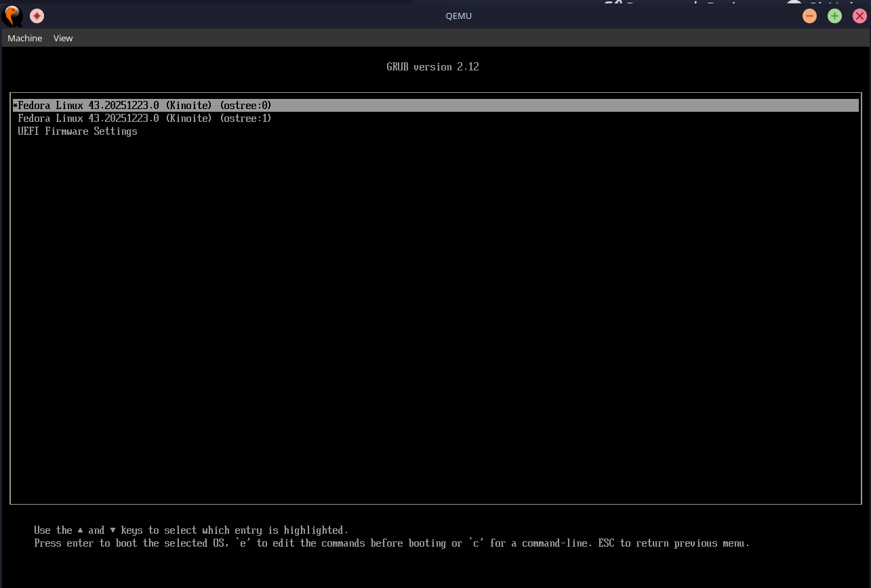The width and height of the screenshot is (871, 588).
Task: Click the cloud-shaped icon in the upper right
Action: coord(794,3)
